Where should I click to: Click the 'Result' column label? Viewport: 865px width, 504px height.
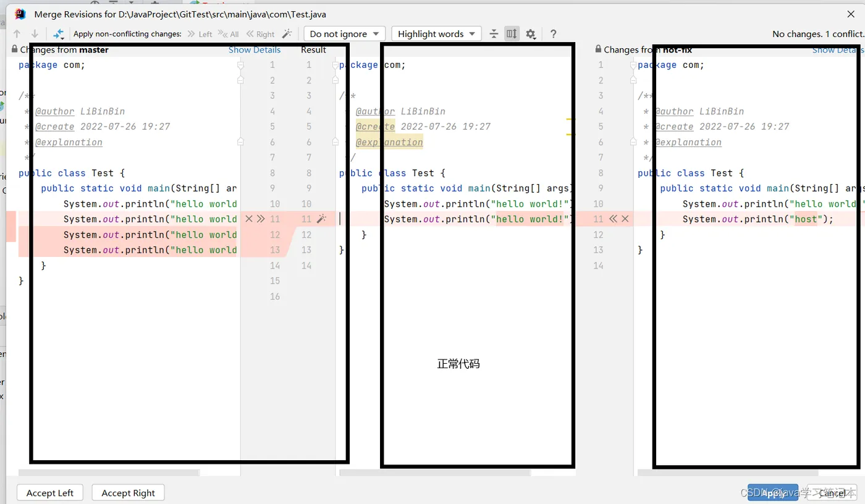314,49
